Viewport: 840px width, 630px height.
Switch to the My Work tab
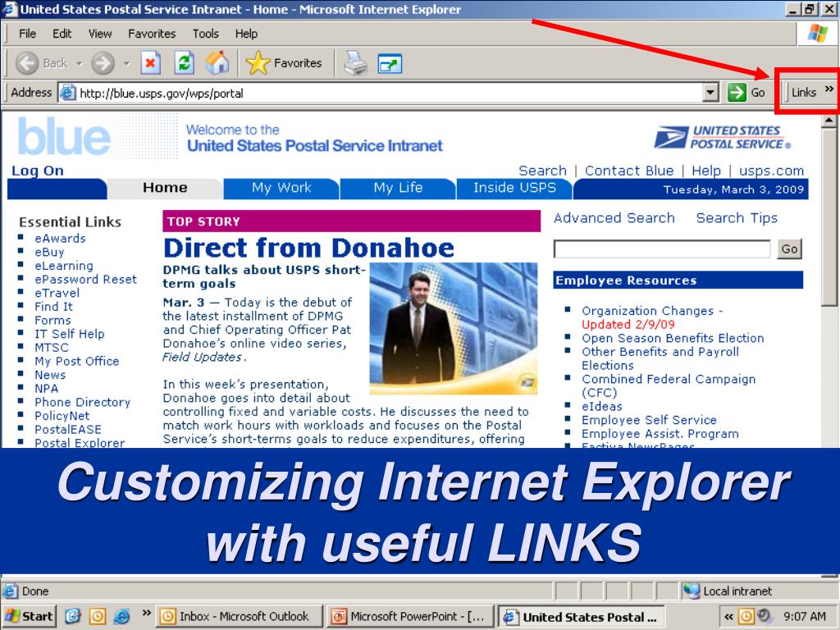click(x=281, y=188)
